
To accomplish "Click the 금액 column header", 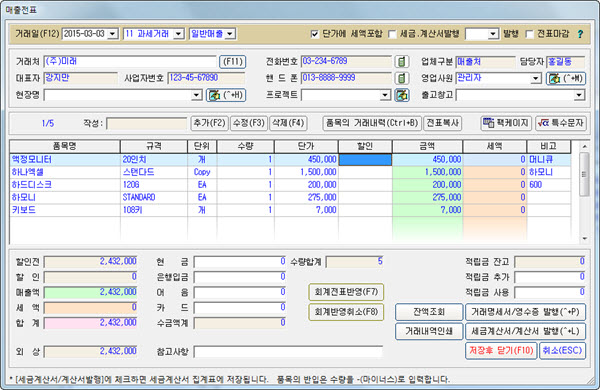I will 427,146.
